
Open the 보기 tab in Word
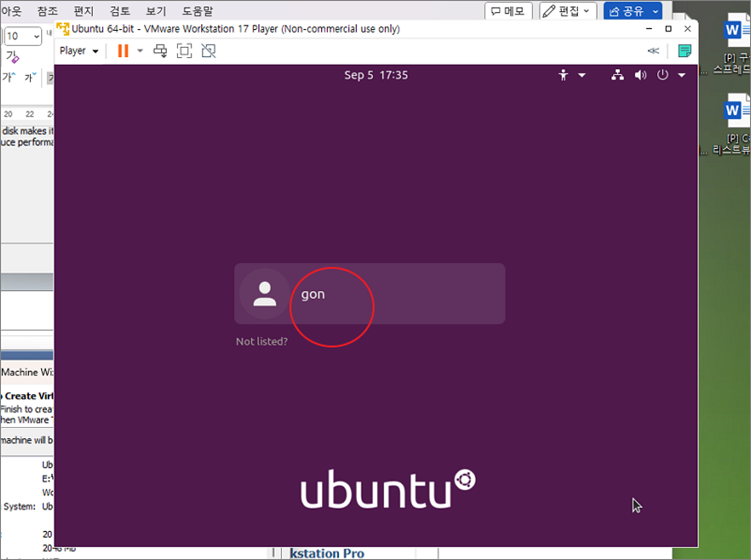click(x=156, y=11)
